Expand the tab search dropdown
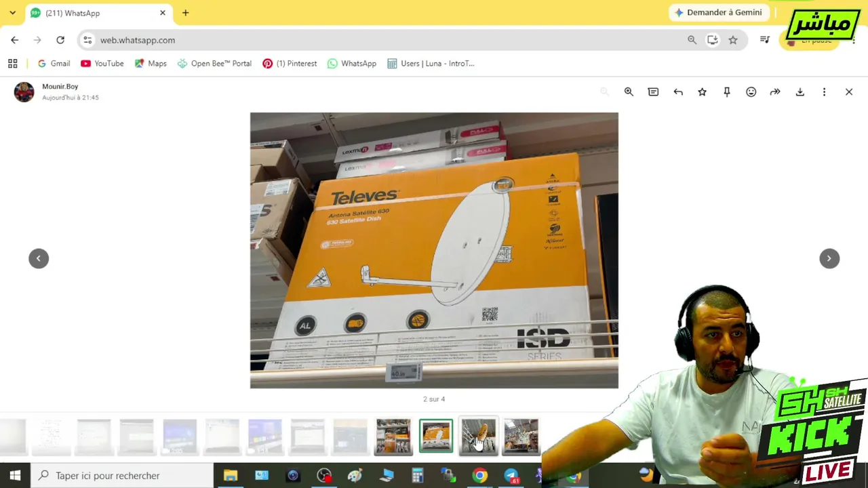868x488 pixels. point(12,13)
